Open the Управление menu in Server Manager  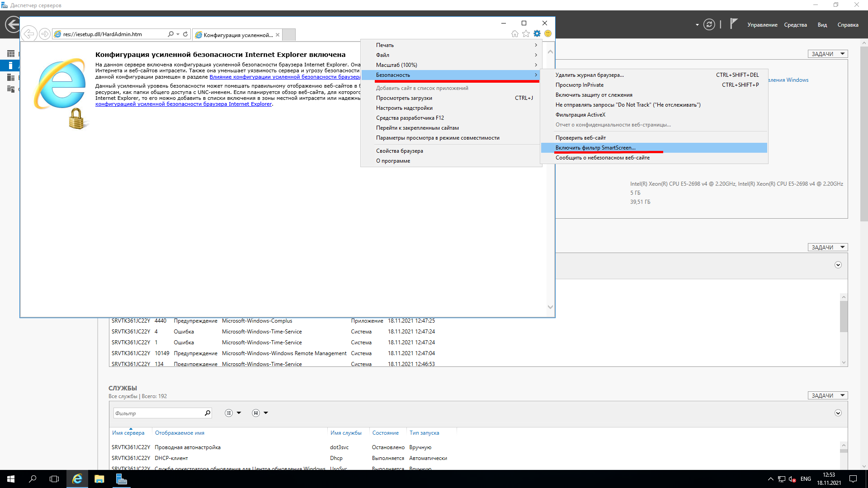(x=762, y=25)
